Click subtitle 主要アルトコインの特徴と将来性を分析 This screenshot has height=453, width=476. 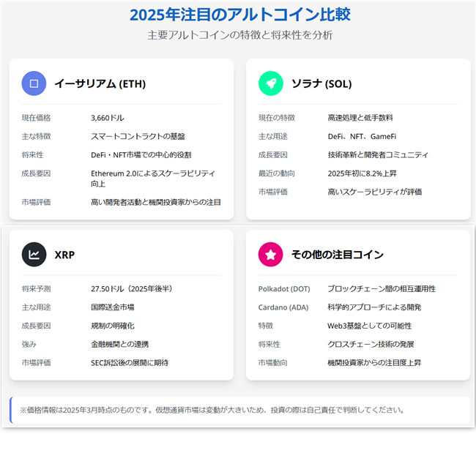tap(239, 35)
